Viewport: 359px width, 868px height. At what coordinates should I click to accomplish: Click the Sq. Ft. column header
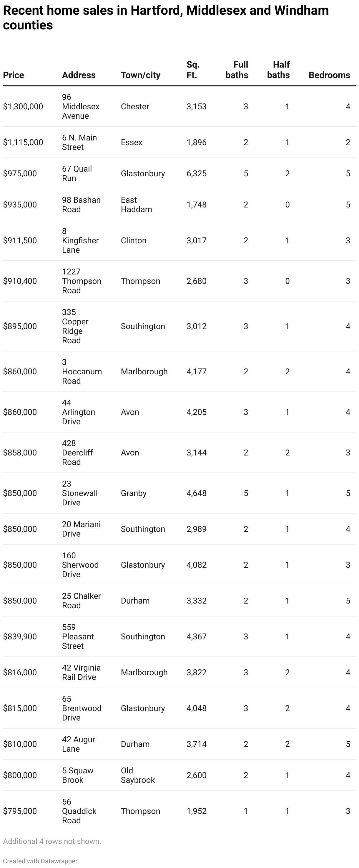(x=193, y=70)
